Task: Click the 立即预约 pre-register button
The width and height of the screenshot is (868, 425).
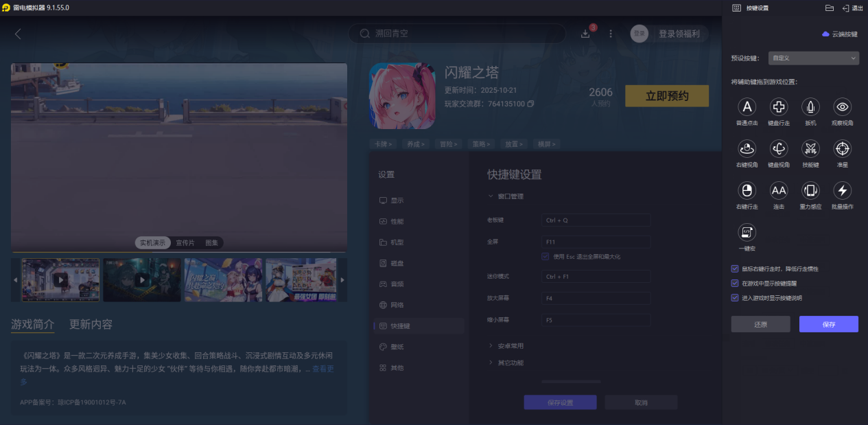Action: pos(667,96)
